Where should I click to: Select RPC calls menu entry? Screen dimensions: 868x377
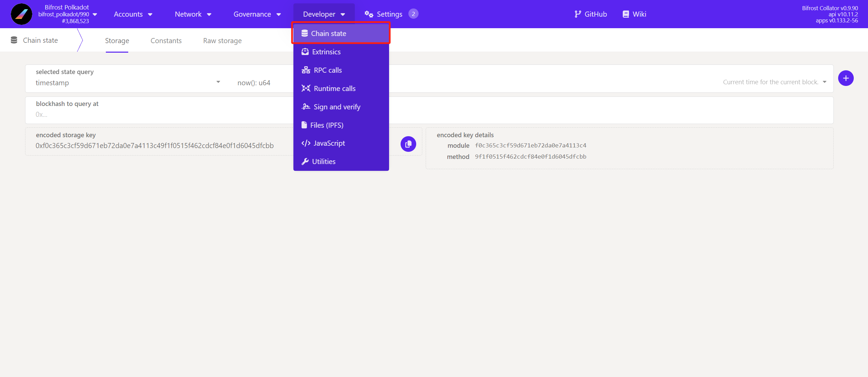327,70
